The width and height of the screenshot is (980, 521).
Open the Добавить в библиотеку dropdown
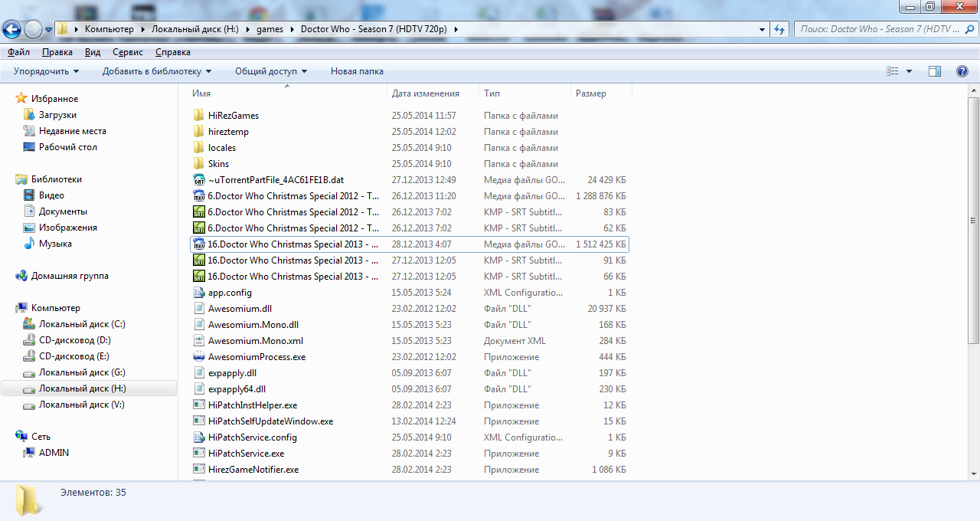(x=157, y=71)
